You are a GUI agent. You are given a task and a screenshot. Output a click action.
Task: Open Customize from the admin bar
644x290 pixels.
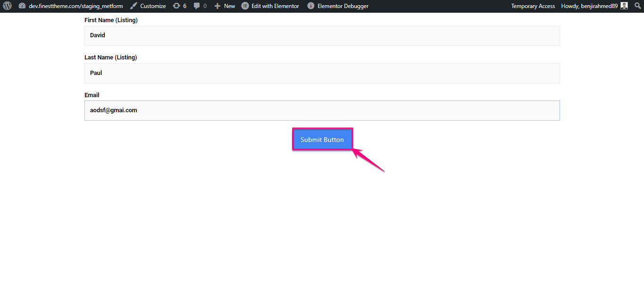[152, 6]
